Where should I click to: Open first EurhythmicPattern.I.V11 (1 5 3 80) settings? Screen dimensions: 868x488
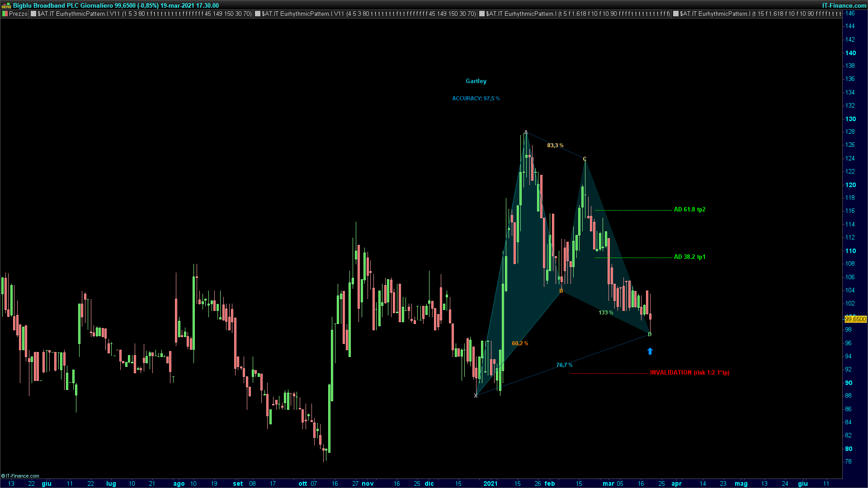[x=145, y=14]
